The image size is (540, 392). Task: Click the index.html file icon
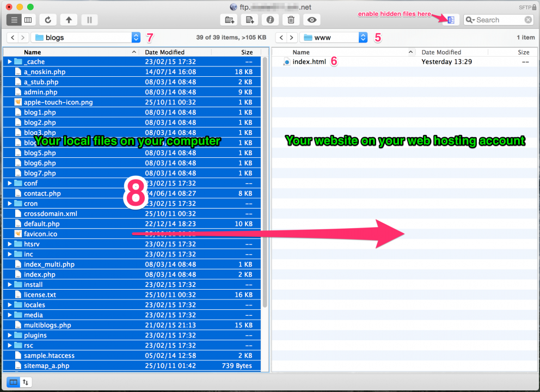pos(286,62)
